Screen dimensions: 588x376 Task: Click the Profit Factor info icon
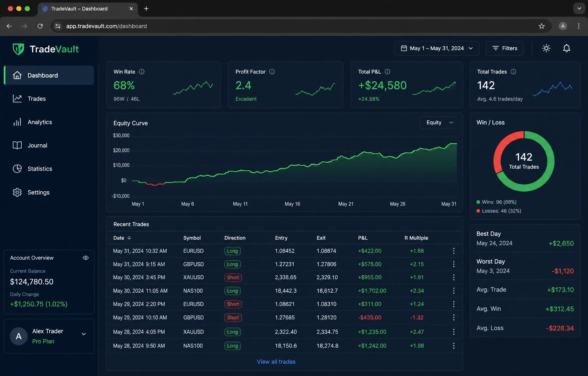[x=272, y=72]
